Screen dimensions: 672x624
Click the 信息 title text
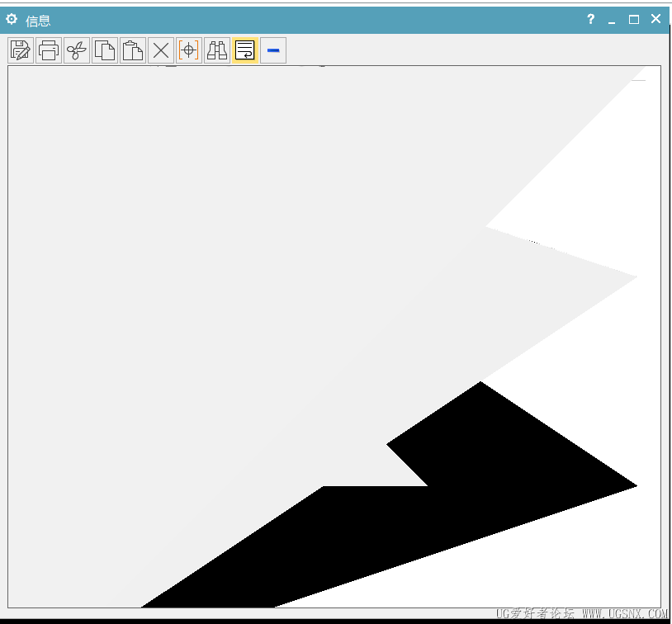click(x=38, y=21)
